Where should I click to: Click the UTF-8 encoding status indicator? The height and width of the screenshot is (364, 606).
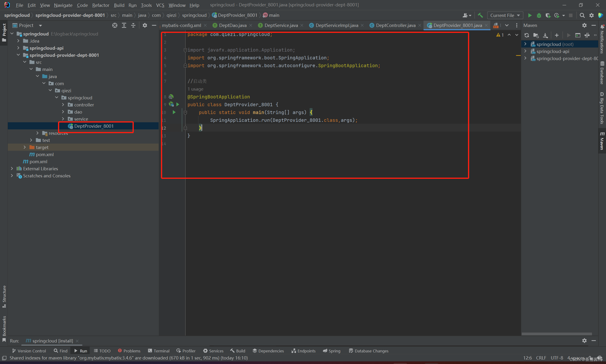557,358
